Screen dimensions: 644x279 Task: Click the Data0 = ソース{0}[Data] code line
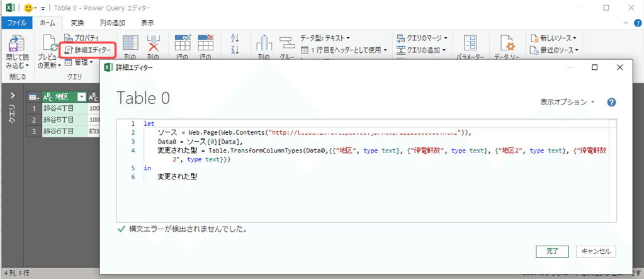[200, 141]
